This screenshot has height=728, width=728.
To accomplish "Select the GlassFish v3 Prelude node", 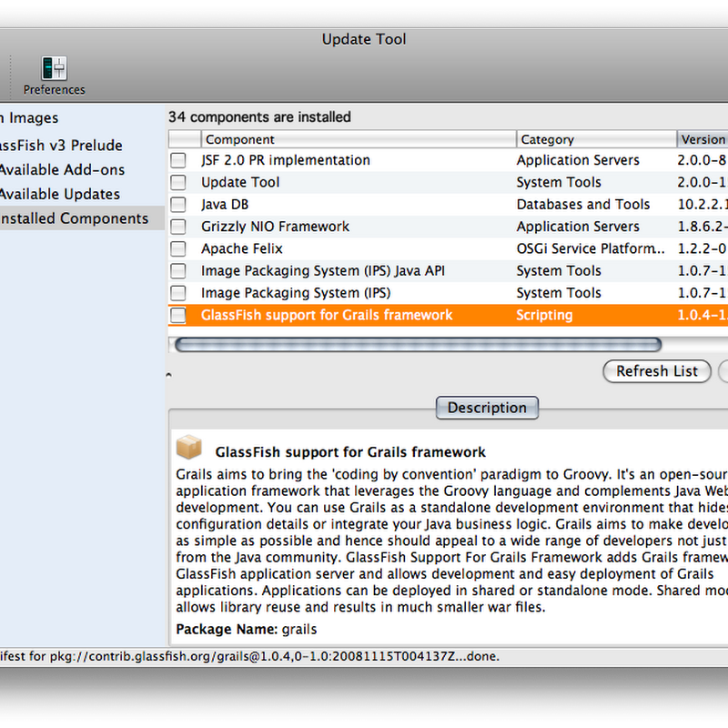I will point(61,146).
